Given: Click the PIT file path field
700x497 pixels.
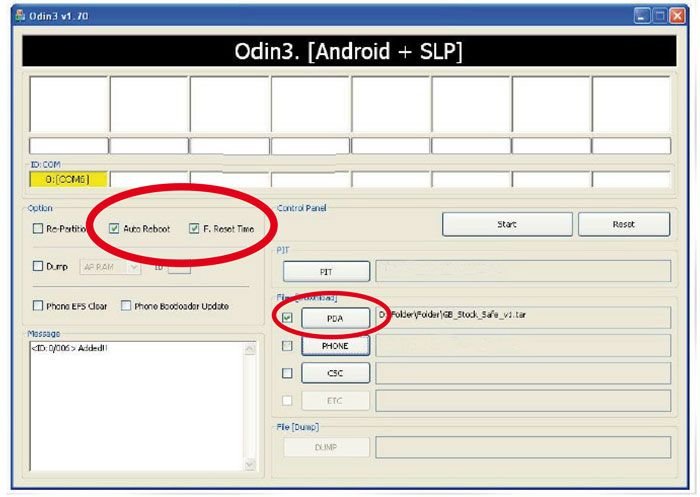Looking at the screenshot, I should click(x=523, y=271).
